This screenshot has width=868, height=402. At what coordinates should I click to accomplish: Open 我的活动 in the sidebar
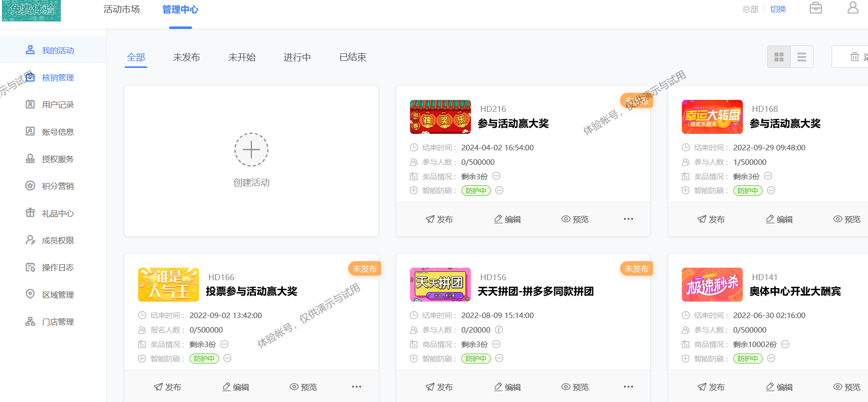pyautogui.click(x=53, y=50)
